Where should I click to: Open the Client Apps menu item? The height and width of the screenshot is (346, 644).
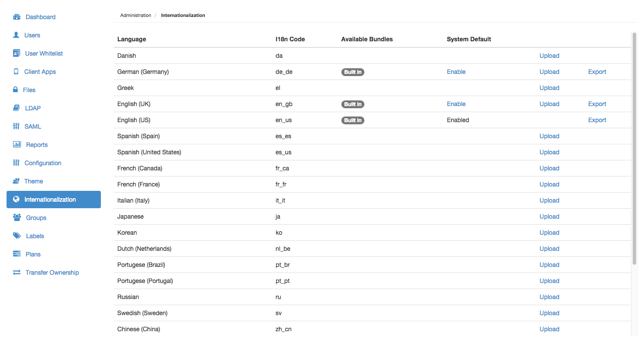40,72
